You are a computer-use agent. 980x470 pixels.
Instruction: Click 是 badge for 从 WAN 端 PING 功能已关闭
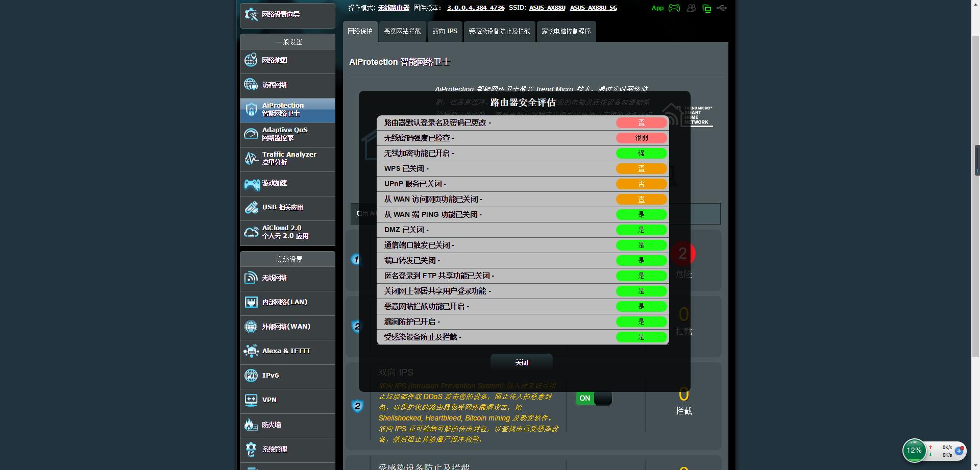[642, 215]
